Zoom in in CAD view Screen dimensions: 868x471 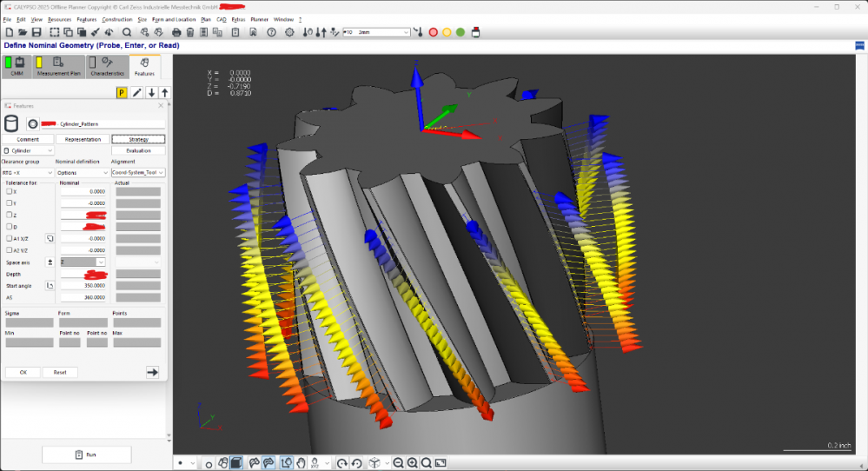(x=413, y=462)
